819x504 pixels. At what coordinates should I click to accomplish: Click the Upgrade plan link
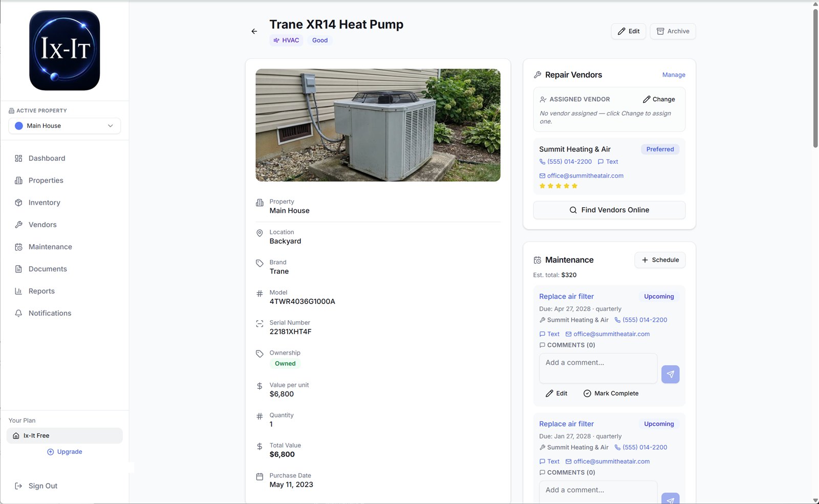[x=64, y=452]
